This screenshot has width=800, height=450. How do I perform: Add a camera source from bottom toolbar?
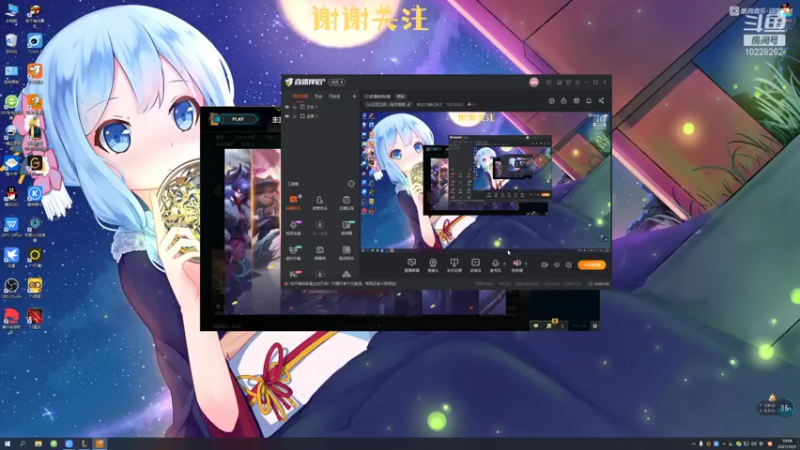433,264
